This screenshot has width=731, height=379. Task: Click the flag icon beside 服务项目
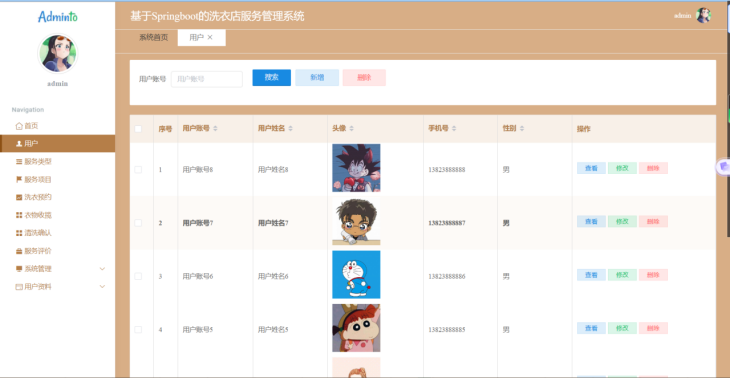click(19, 179)
